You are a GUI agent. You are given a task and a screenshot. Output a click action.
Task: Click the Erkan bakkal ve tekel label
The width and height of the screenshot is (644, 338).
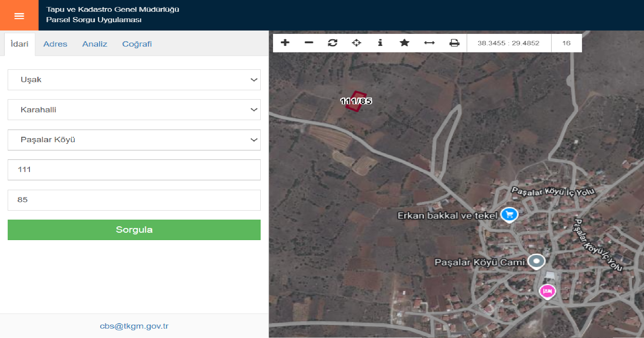tap(447, 215)
